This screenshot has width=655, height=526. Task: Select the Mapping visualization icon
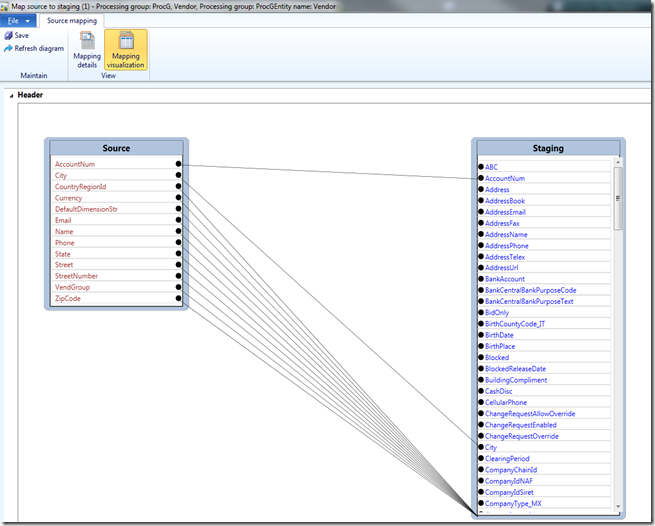coord(126,41)
